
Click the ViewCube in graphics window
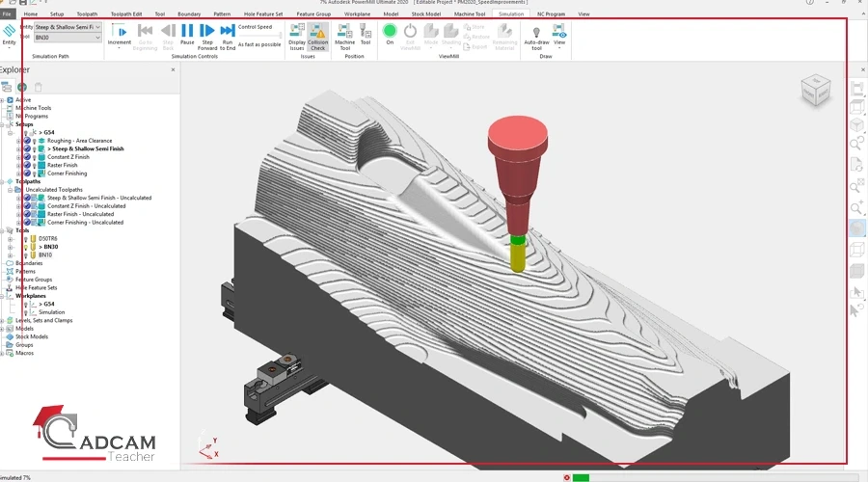coord(815,91)
